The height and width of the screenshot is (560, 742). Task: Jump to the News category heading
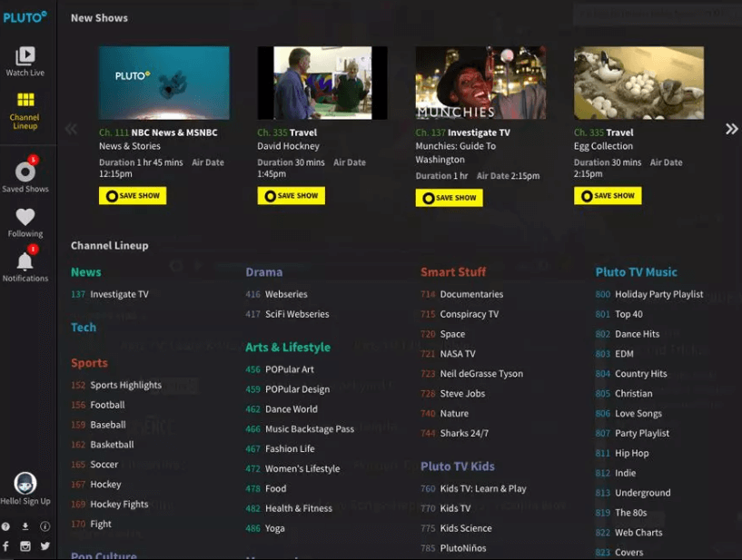pyautogui.click(x=86, y=272)
